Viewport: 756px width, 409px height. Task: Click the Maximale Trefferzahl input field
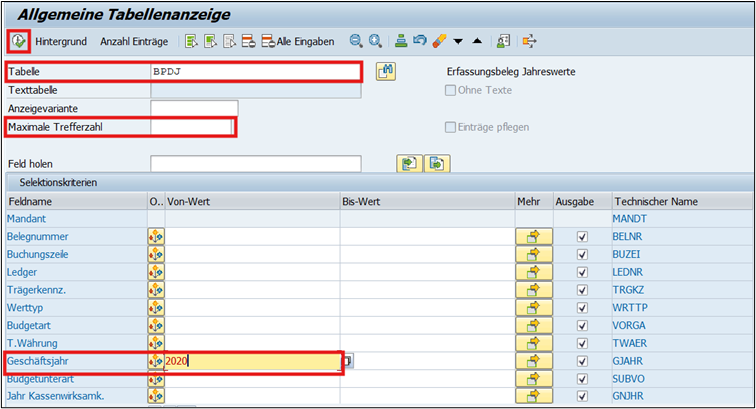tap(192, 127)
